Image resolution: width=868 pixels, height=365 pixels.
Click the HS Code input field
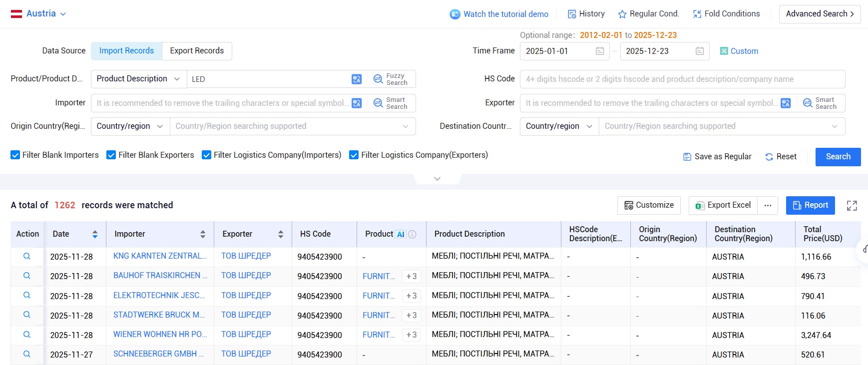(x=682, y=79)
